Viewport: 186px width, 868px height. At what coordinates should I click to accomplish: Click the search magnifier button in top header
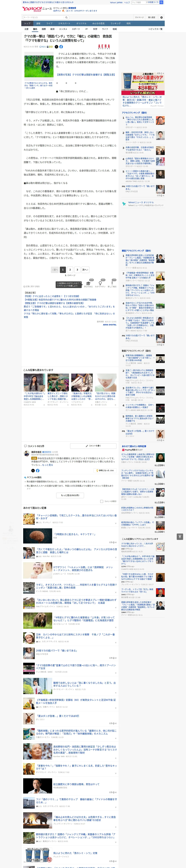click(161, 2)
